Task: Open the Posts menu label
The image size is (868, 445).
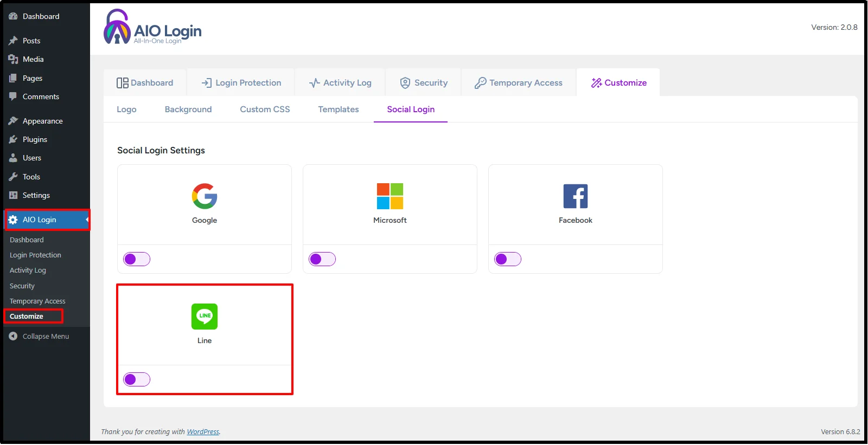Action: click(x=31, y=41)
